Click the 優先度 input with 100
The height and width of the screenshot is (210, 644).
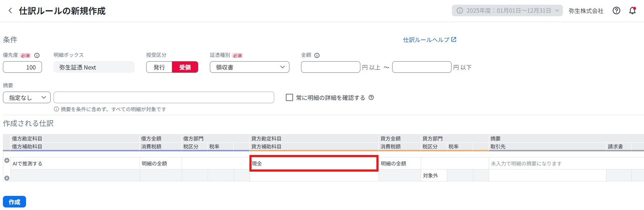click(x=22, y=67)
